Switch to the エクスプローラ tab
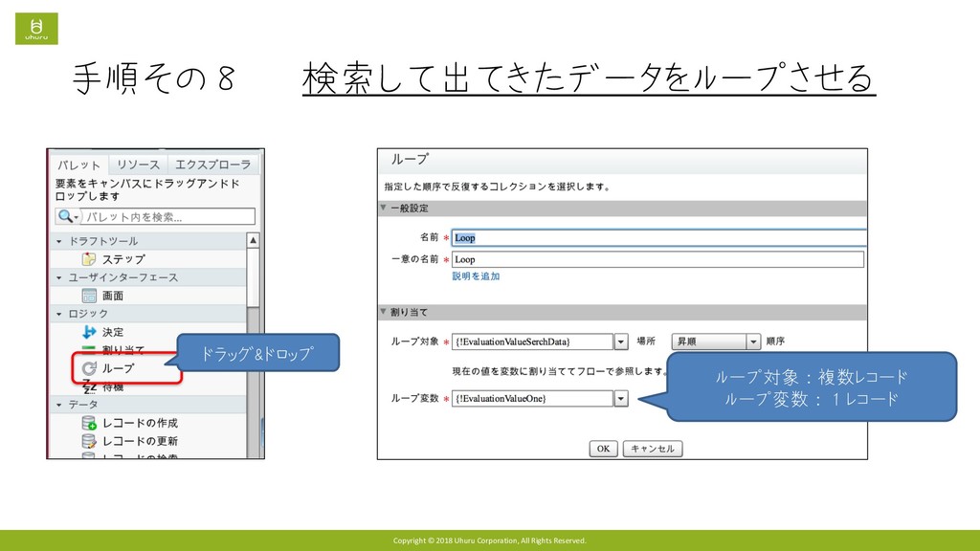The height and width of the screenshot is (551, 980). point(212,165)
